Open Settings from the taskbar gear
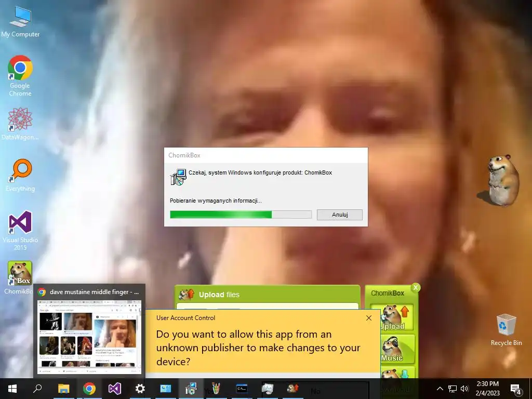 click(x=140, y=389)
